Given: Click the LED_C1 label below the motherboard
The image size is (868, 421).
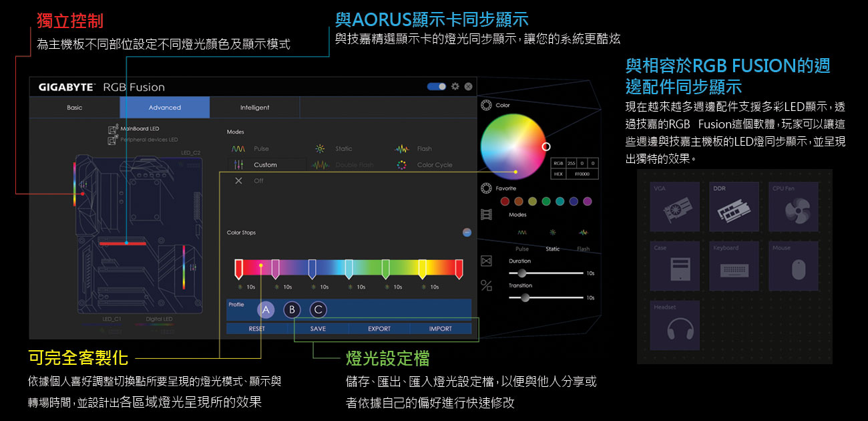Looking at the screenshot, I should [112, 319].
